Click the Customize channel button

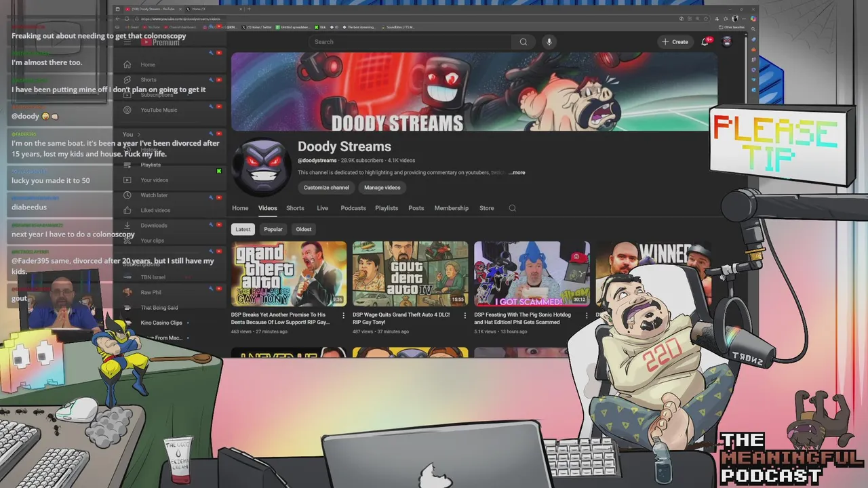click(326, 188)
